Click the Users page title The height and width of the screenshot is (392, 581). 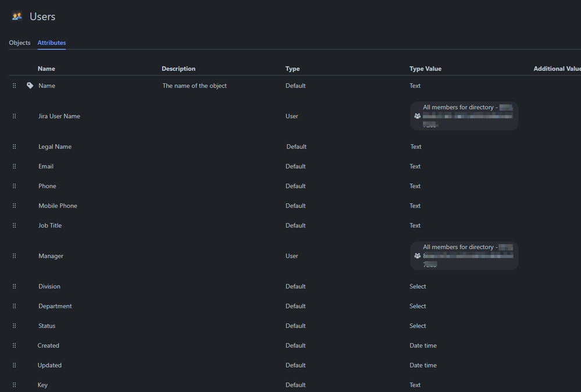42,16
